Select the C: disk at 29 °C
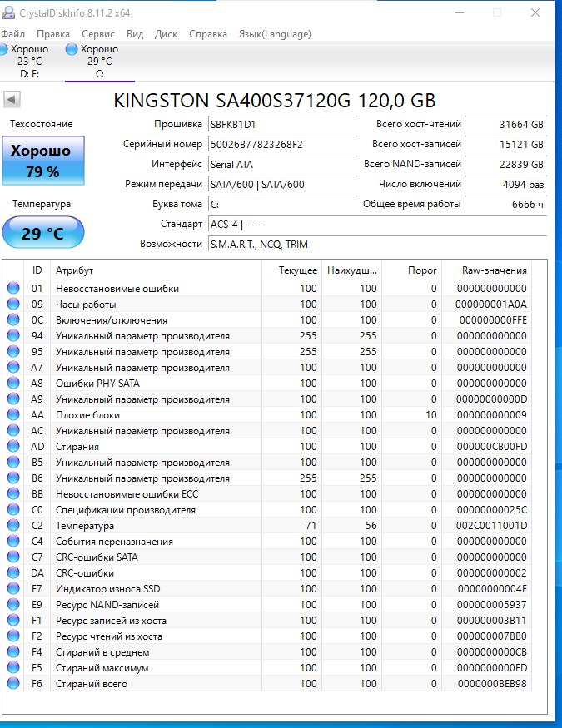 coord(98,62)
